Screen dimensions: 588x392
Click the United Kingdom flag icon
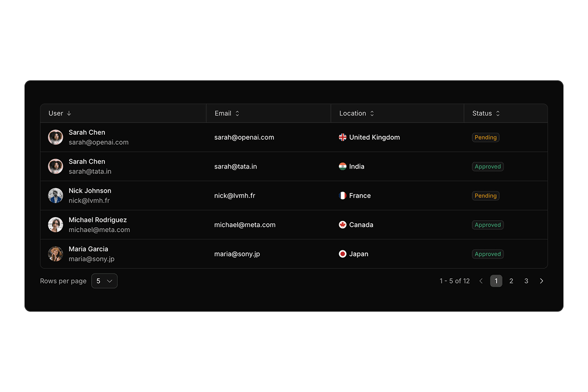pyautogui.click(x=343, y=137)
